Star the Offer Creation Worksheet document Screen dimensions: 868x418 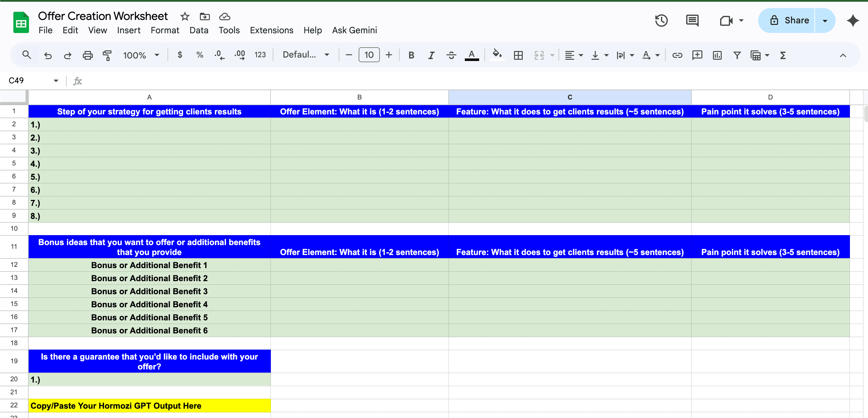tap(185, 16)
